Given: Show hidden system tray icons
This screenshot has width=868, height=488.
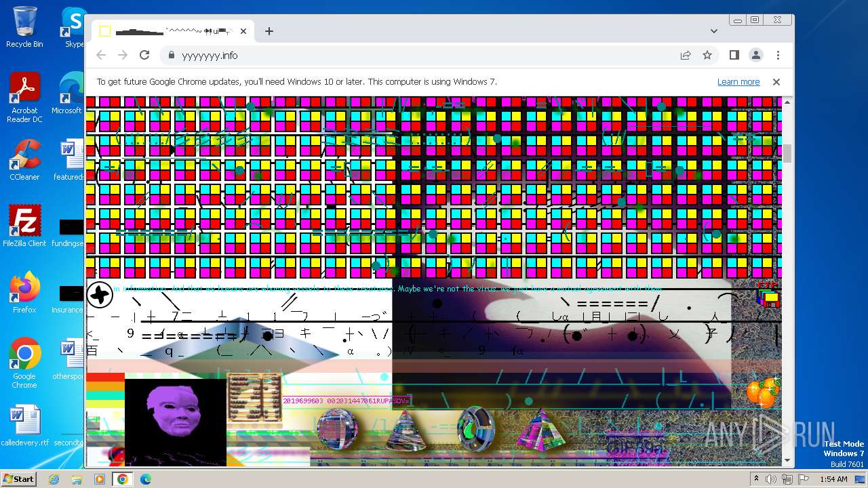Looking at the screenshot, I should click(x=757, y=479).
